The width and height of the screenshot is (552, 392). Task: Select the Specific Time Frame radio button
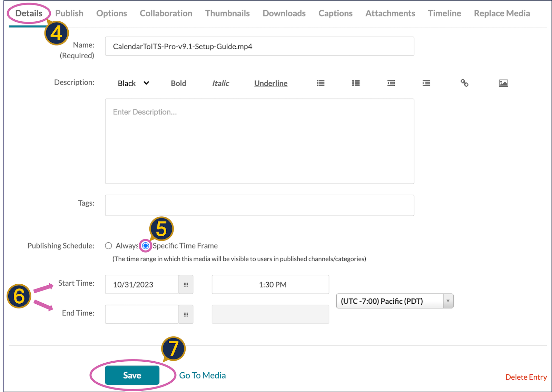coord(146,246)
